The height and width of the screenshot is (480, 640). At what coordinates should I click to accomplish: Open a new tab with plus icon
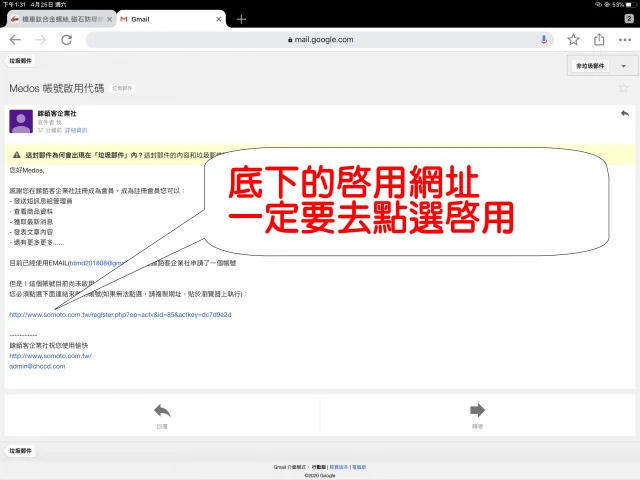[241, 19]
